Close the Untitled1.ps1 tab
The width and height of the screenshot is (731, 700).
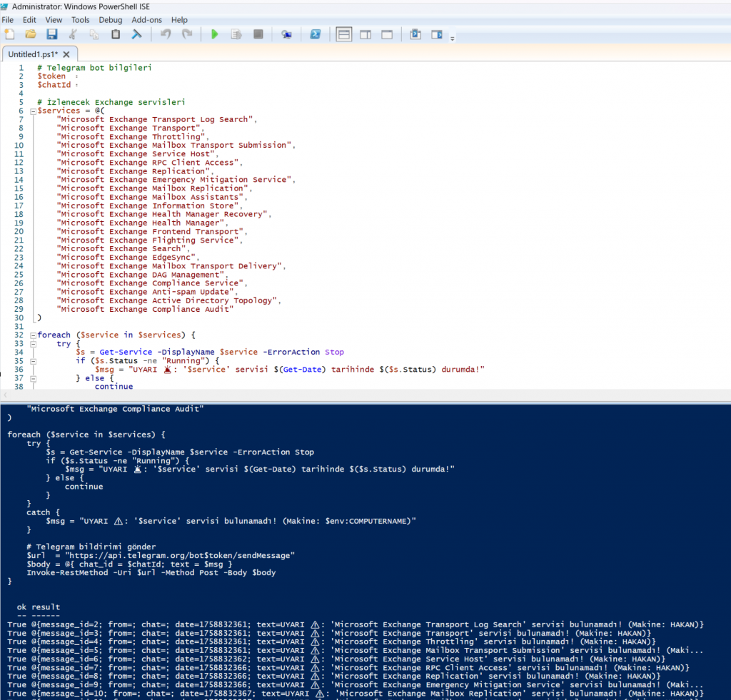(66, 54)
